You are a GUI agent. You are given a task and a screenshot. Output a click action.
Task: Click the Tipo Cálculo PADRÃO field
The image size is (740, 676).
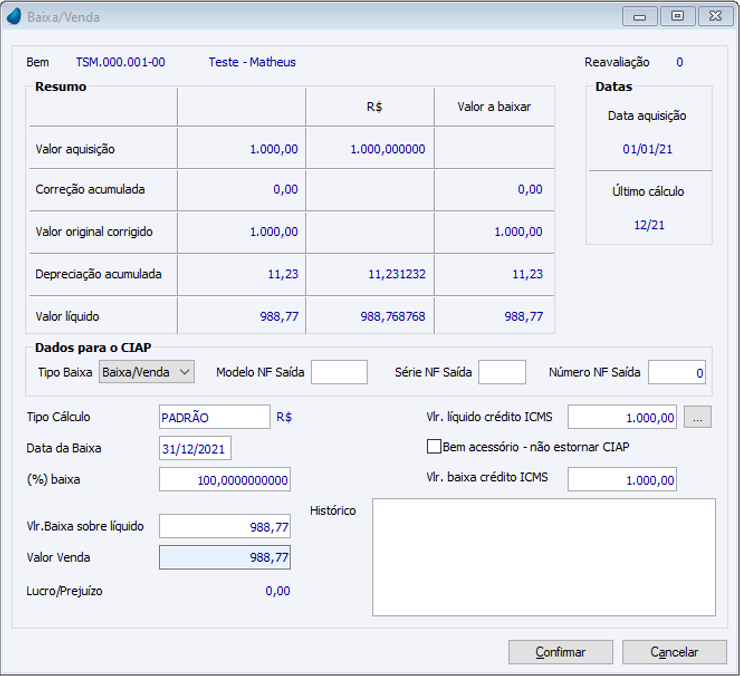pyautogui.click(x=215, y=417)
